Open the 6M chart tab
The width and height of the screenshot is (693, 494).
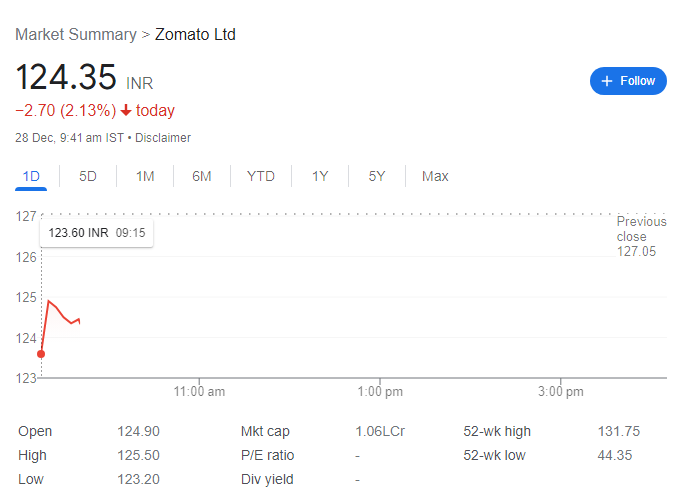(x=202, y=176)
